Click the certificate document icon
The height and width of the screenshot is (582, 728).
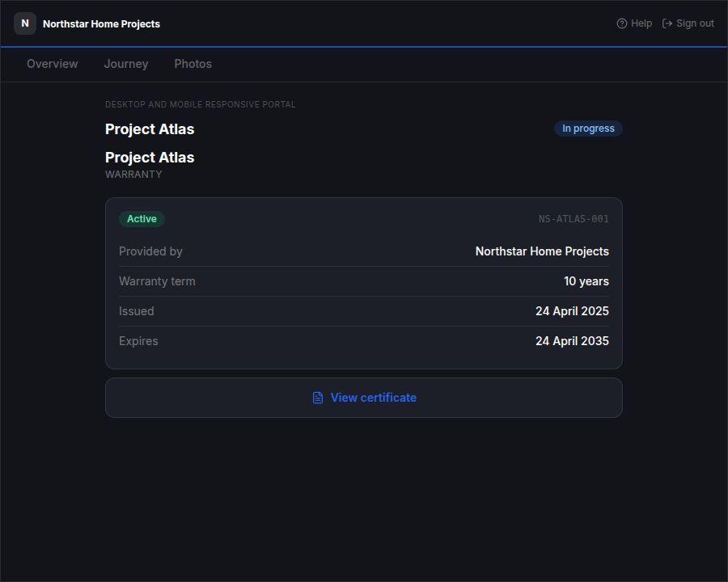(x=318, y=398)
